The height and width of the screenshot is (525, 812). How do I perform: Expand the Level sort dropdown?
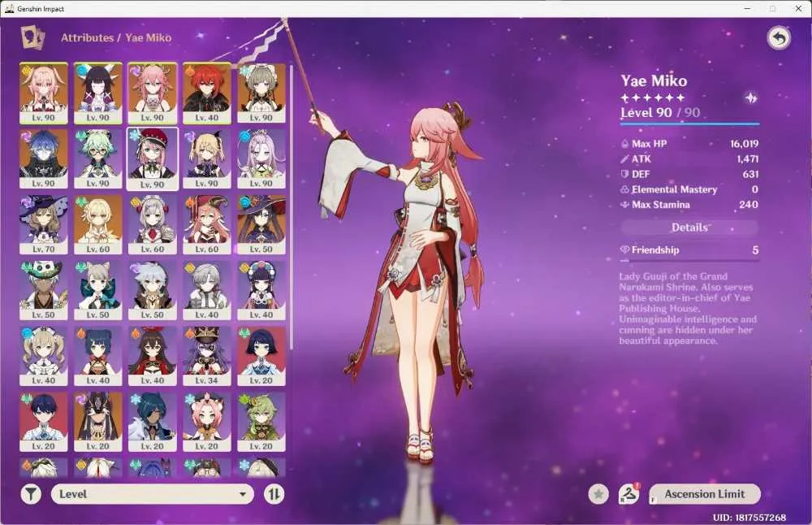pyautogui.click(x=153, y=494)
